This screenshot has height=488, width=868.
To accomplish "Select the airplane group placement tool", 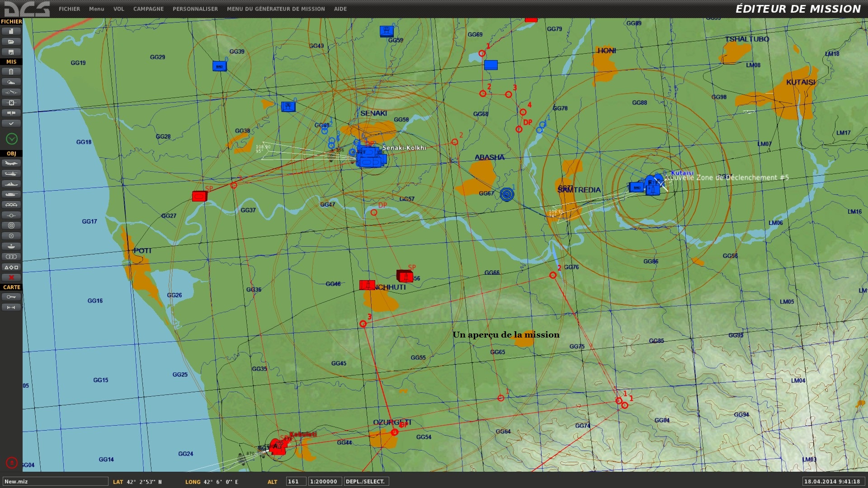I will pyautogui.click(x=11, y=163).
